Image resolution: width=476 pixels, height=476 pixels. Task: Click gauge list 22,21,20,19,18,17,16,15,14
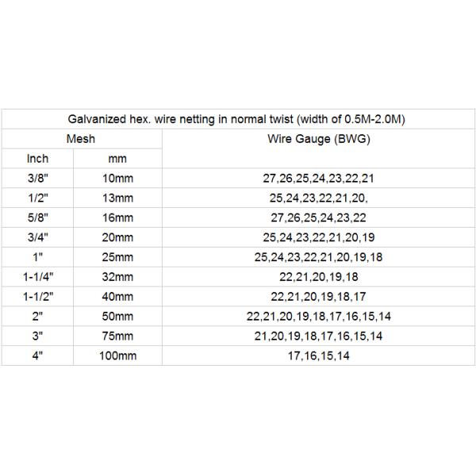(x=319, y=317)
